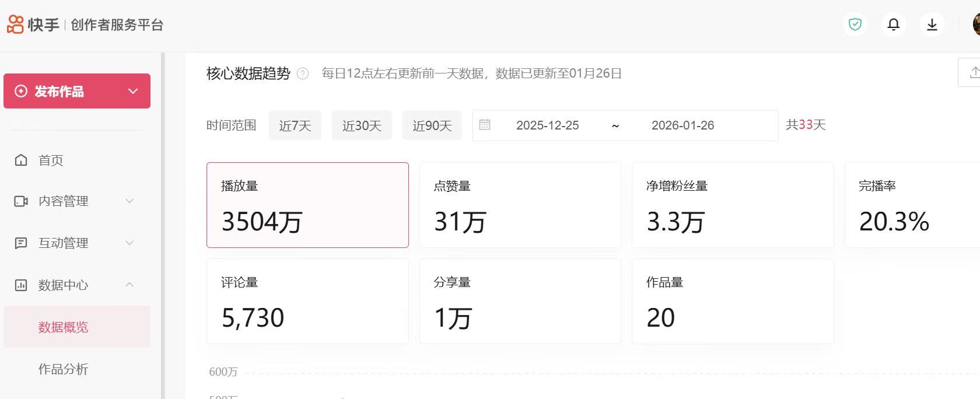Select the 完播率 20.3% metric card
The image size is (980, 399).
click(912, 205)
